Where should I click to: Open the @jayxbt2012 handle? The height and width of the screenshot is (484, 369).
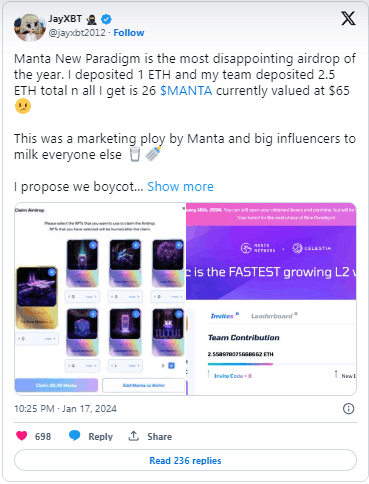77,33
